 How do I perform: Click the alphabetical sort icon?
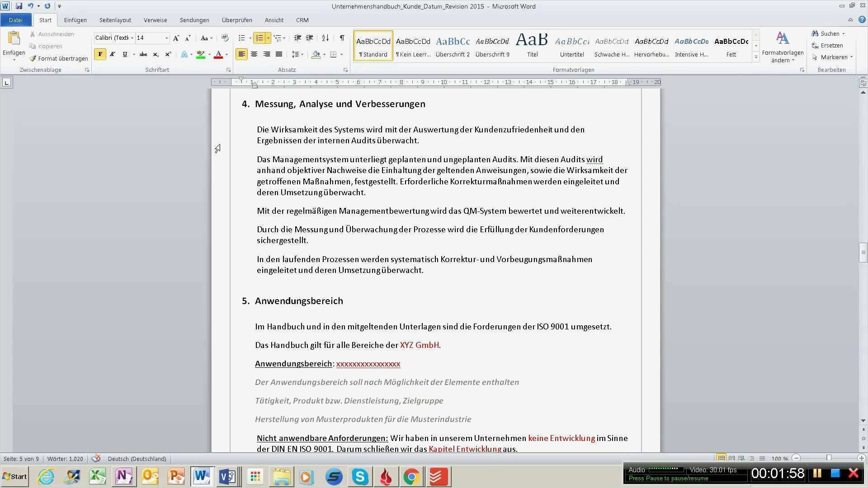click(x=325, y=38)
